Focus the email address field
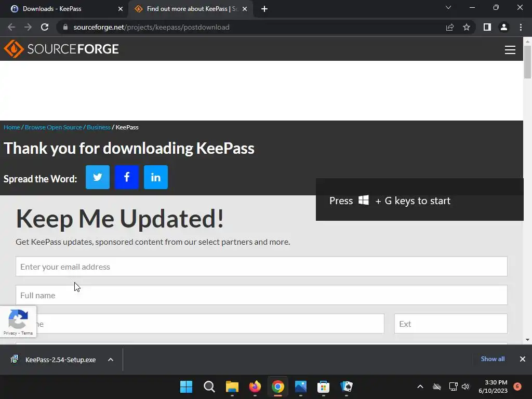Screen dimensions: 532x399 point(262,267)
